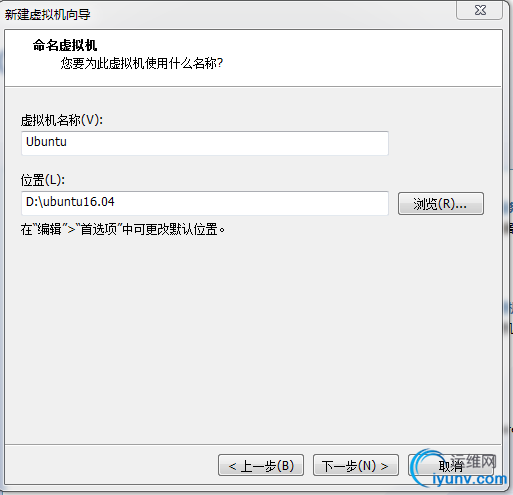The image size is (513, 495).
Task: Click the 新建虚拟机向导 title bar text
Action: point(47,14)
